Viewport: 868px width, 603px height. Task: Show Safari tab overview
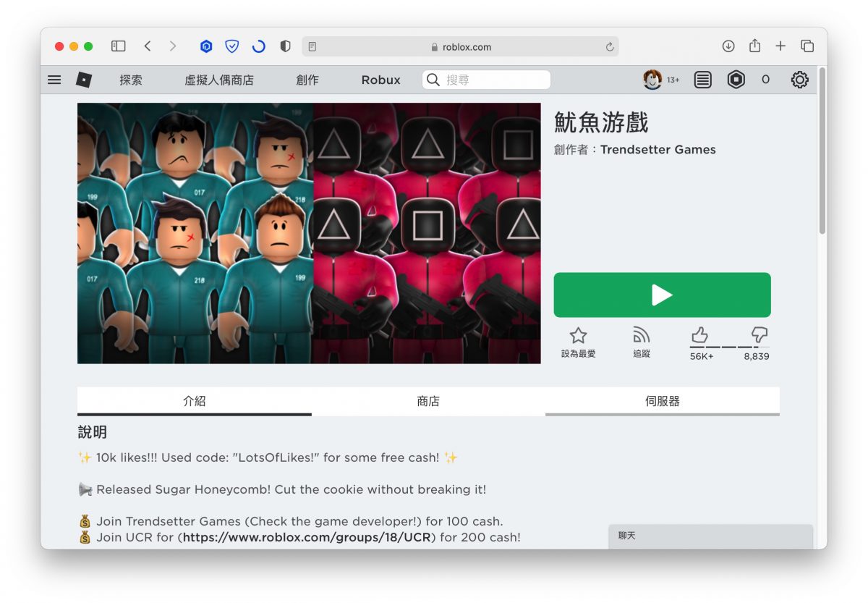807,46
